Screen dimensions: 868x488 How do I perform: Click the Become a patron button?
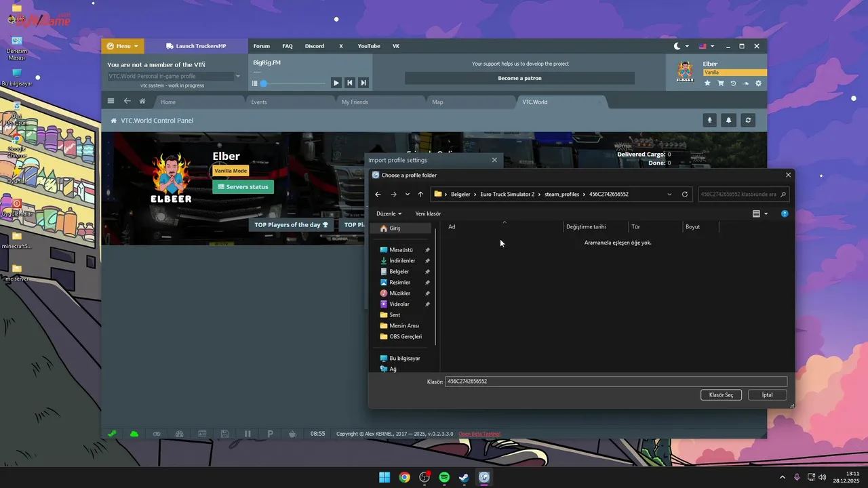pyautogui.click(x=519, y=78)
